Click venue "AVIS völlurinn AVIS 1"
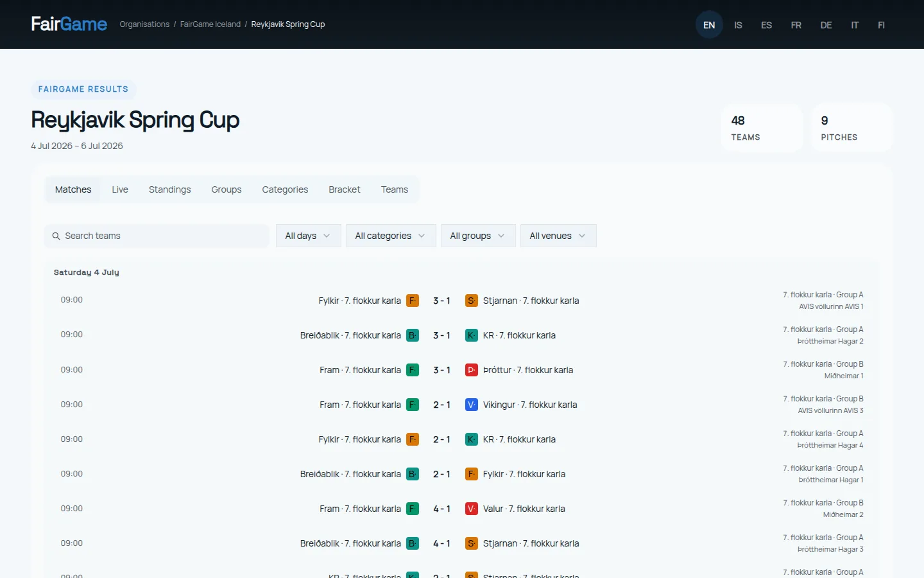 [831, 306]
